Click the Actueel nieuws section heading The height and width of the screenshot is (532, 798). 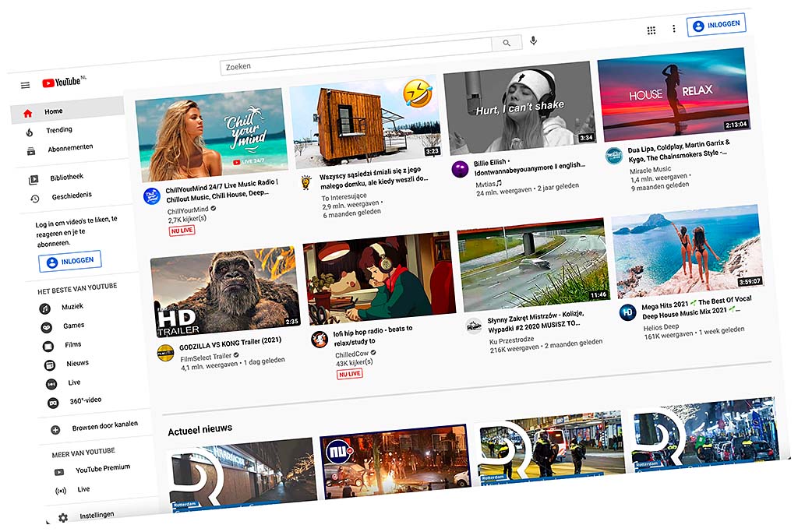(200, 430)
